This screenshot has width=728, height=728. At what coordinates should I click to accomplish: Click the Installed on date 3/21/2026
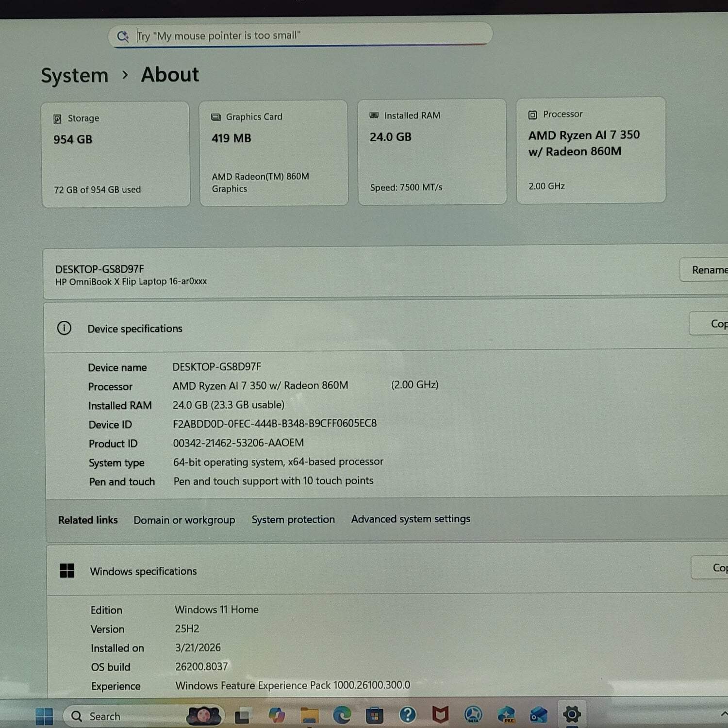tap(198, 647)
